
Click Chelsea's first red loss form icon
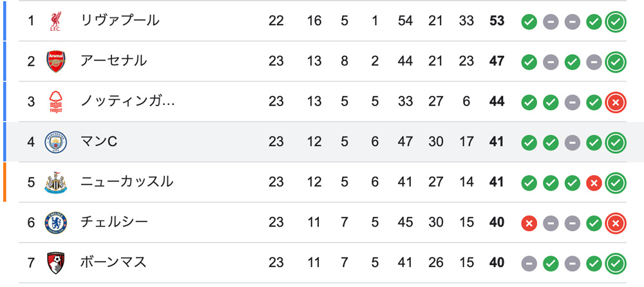click(x=529, y=223)
